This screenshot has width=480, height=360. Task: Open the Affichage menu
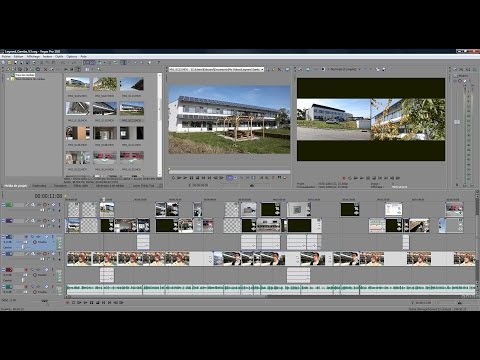33,56
